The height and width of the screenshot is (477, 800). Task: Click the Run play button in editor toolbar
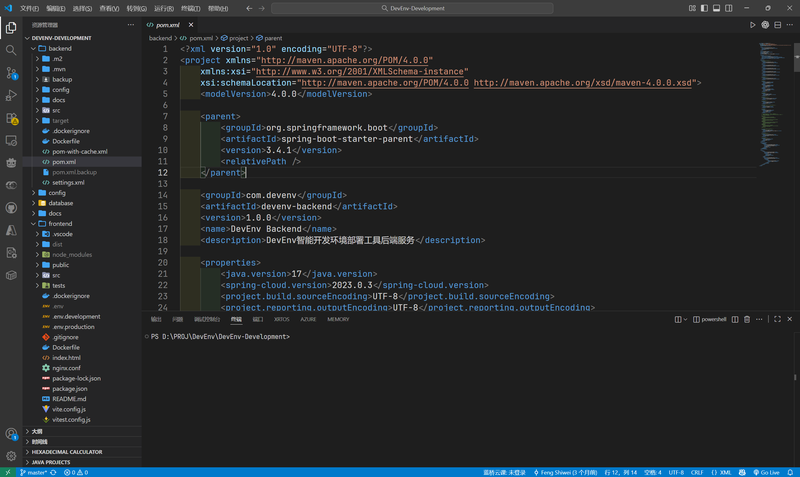pos(753,24)
